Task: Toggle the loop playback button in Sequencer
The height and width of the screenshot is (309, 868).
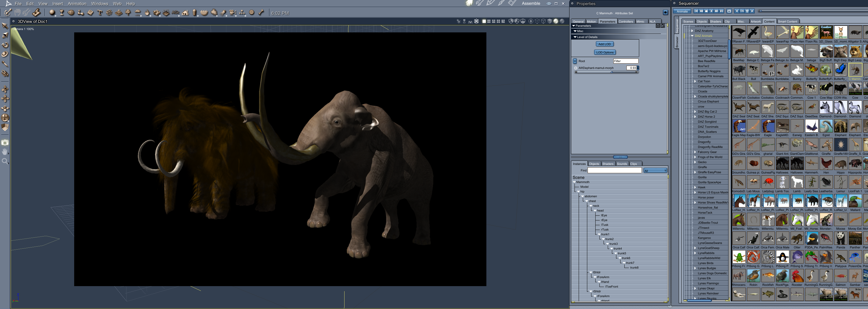Action: (x=729, y=11)
